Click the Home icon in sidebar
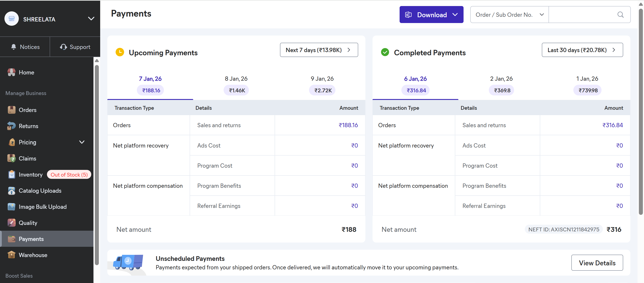The image size is (644, 283). click(x=11, y=72)
